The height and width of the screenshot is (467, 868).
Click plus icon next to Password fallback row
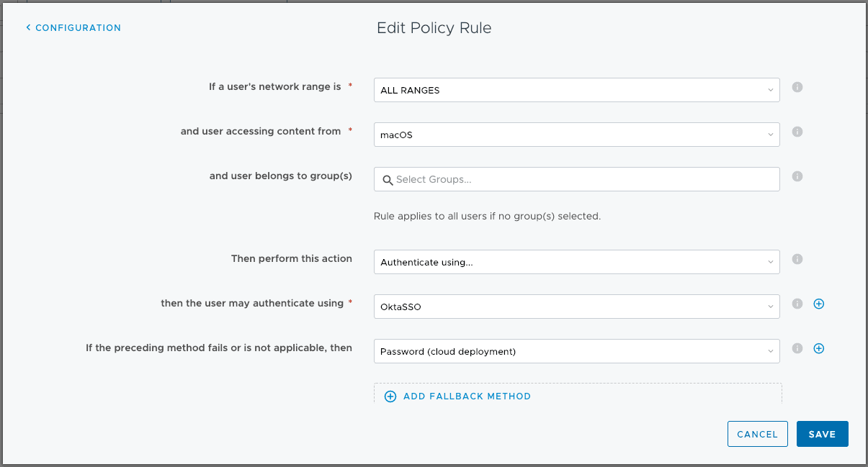pos(819,348)
